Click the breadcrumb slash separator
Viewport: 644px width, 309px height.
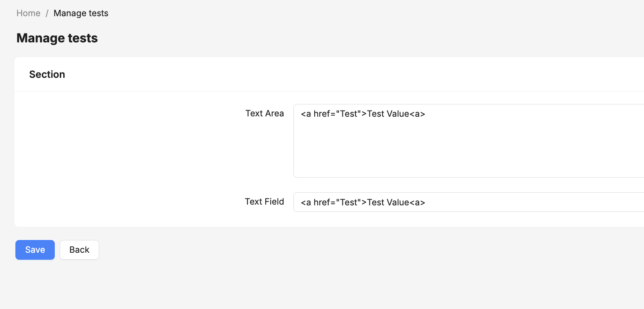(47, 13)
